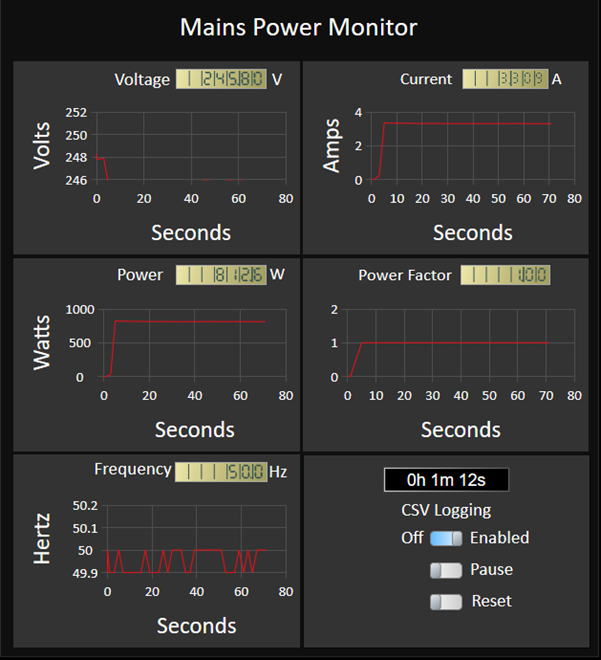Screen dimensions: 601x660
Task: Click the Watts axis title
Action: [x=42, y=343]
